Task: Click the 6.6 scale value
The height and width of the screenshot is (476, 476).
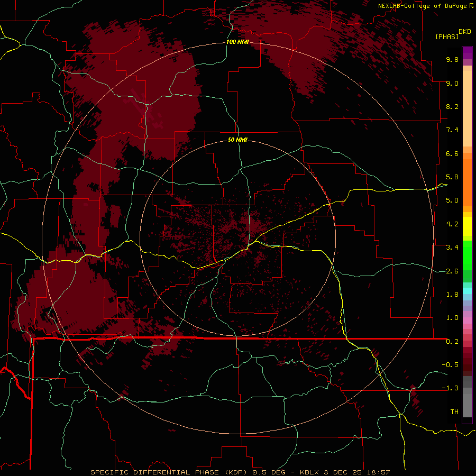Action: click(x=452, y=153)
